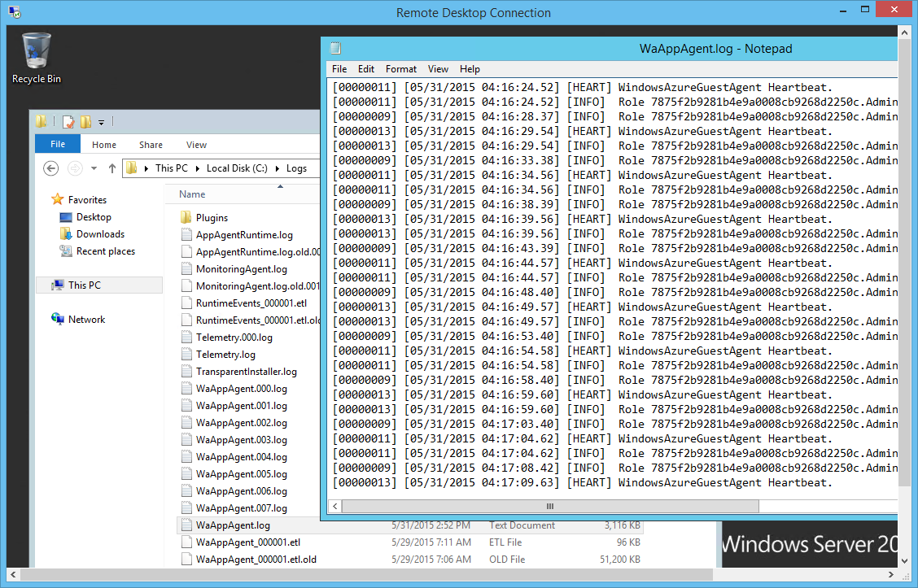Select the TransparentInstaller.log file
The width and height of the screenshot is (918, 588).
coord(246,372)
